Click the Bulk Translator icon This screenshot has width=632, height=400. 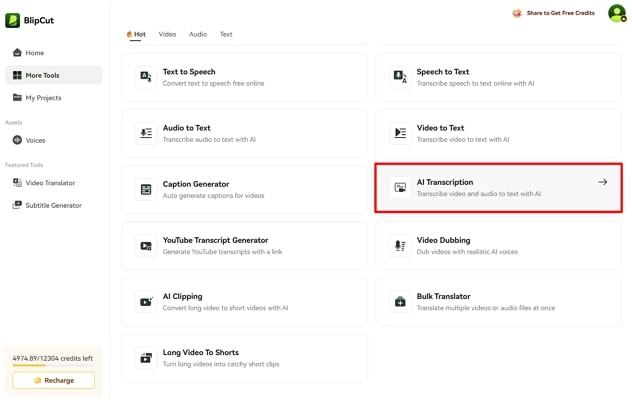(x=400, y=301)
